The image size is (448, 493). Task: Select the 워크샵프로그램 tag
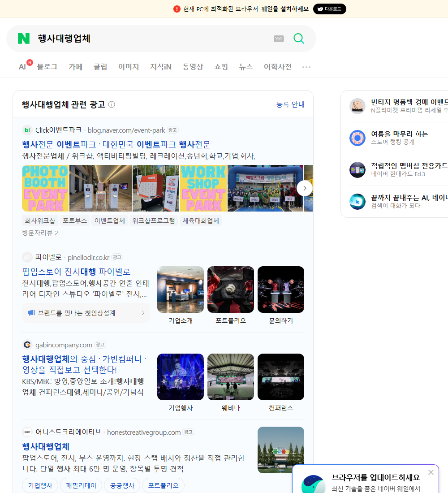tap(153, 221)
